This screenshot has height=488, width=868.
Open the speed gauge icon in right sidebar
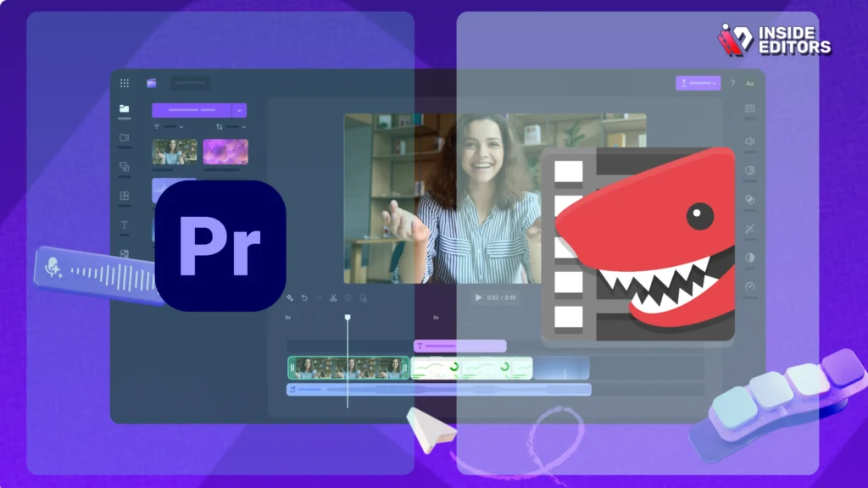750,286
